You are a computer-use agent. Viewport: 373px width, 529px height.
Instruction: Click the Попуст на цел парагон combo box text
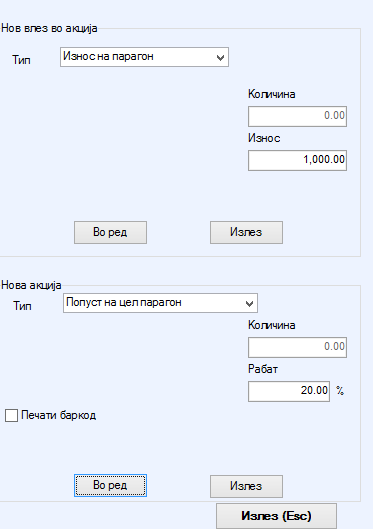coord(124,302)
